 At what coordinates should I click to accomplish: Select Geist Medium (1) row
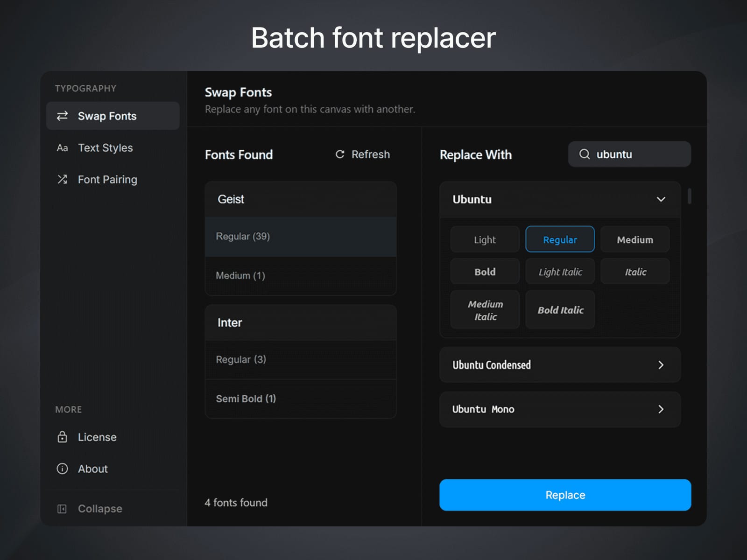301,276
